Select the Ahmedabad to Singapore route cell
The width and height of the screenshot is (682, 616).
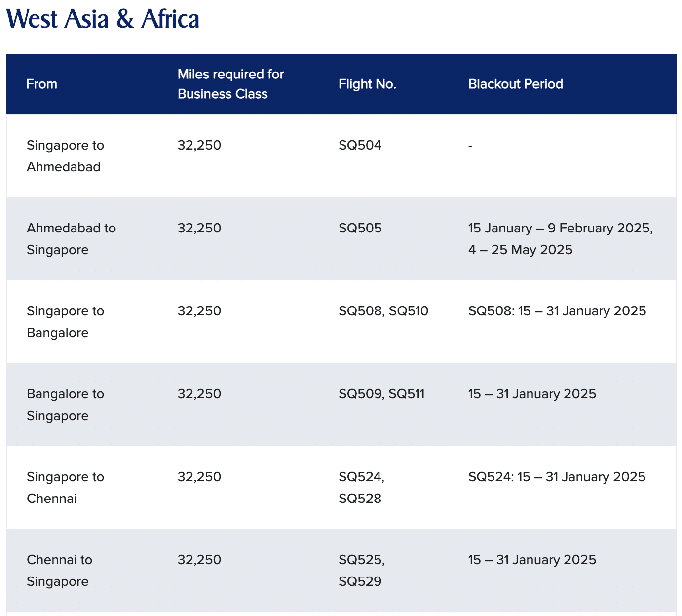[x=71, y=239]
